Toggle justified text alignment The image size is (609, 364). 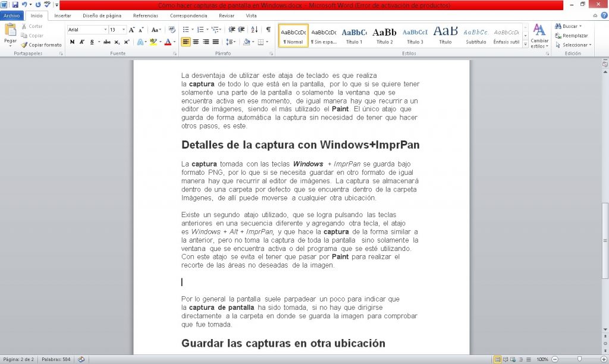point(215,41)
